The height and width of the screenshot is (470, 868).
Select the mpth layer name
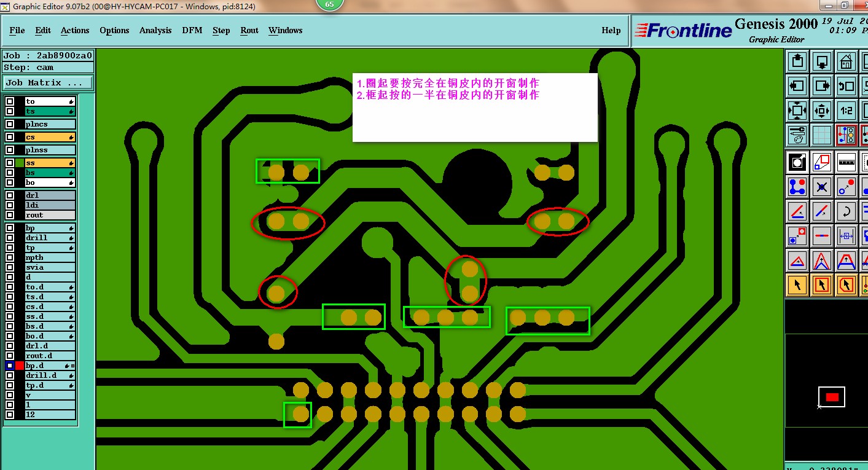click(50, 257)
